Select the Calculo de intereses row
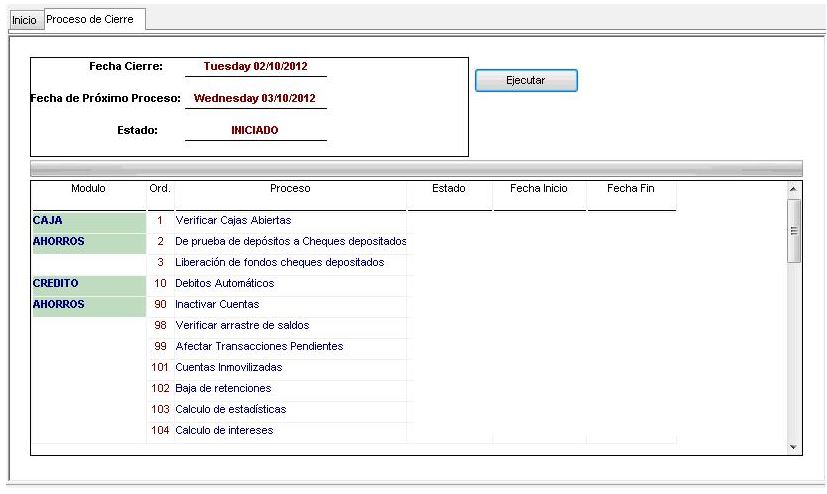This screenshot has height=494, width=827. click(290, 431)
